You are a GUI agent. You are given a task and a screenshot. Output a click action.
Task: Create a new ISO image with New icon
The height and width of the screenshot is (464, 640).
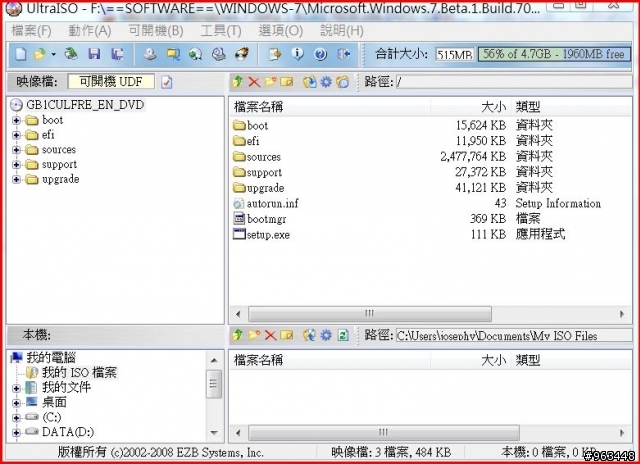[20, 54]
